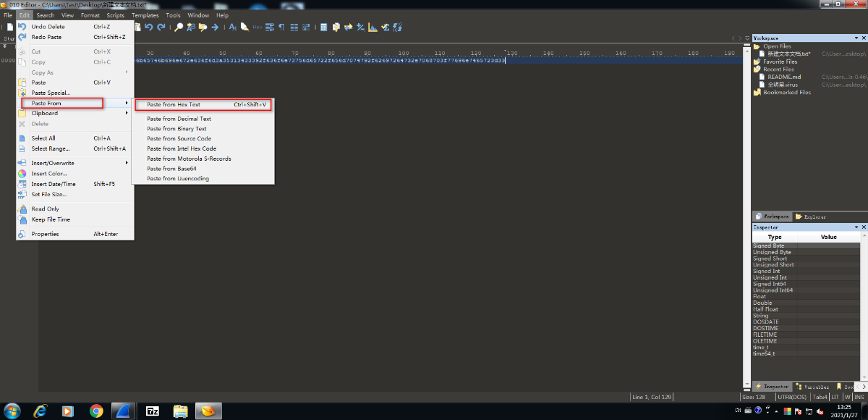Screen dimensions: 868x420
Task: Toggle INS mode in status bar
Action: click(x=859, y=397)
